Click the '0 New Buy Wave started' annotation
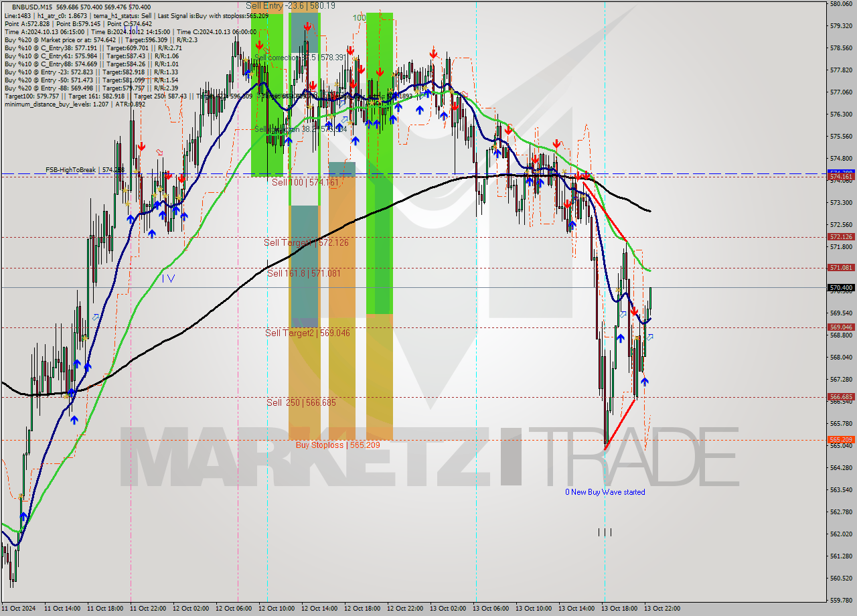Viewport: 857px width, 616px height. point(605,492)
